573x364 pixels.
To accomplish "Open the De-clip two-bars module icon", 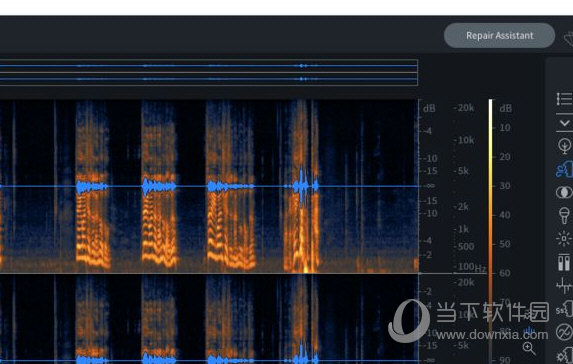I will (564, 262).
